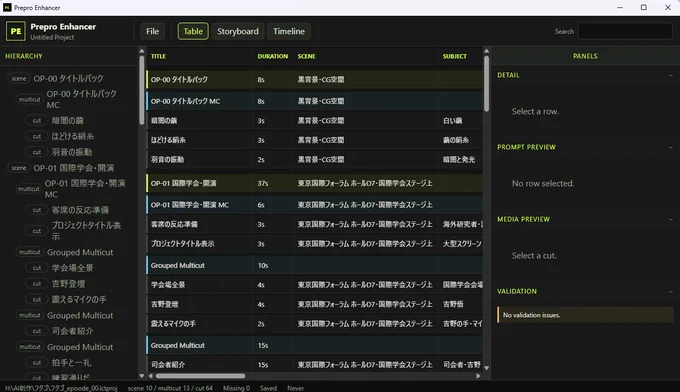The height and width of the screenshot is (392, 680).
Task: Select cut 拍手と一礼 in hierarchy
Action: click(x=71, y=363)
